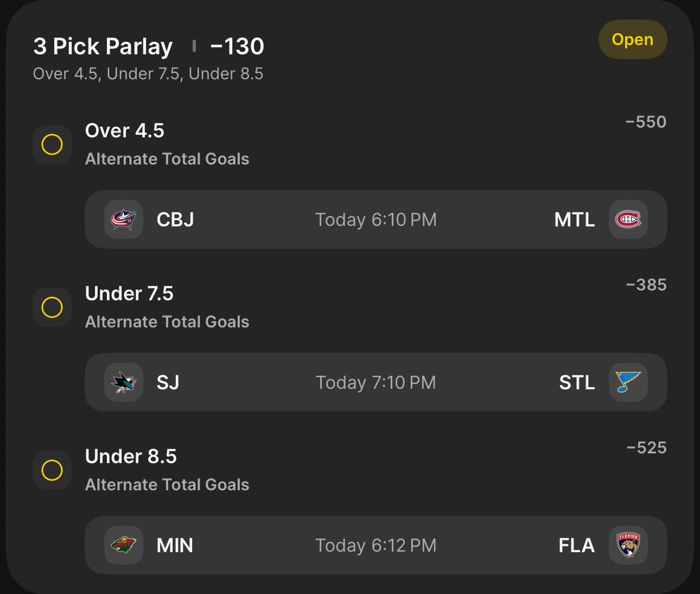Click the parlay summary subtitle text

pyautogui.click(x=148, y=74)
